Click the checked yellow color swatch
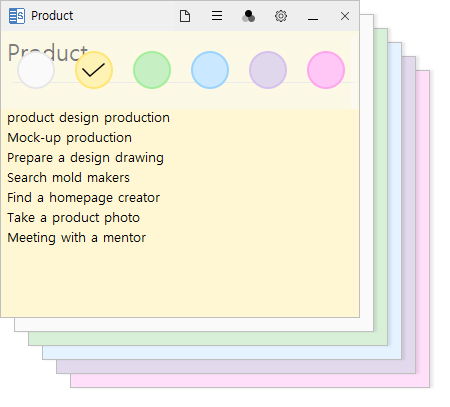This screenshot has height=407, width=450. (94, 70)
